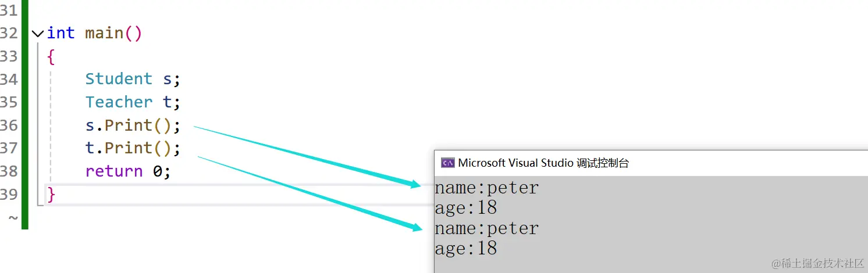Click the console window's app icon
Screen dimensions: 868x273
pyautogui.click(x=447, y=163)
